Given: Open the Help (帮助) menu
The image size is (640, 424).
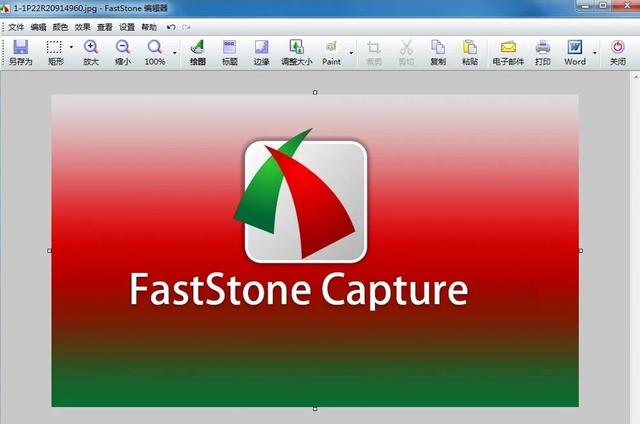Looking at the screenshot, I should pos(149,27).
